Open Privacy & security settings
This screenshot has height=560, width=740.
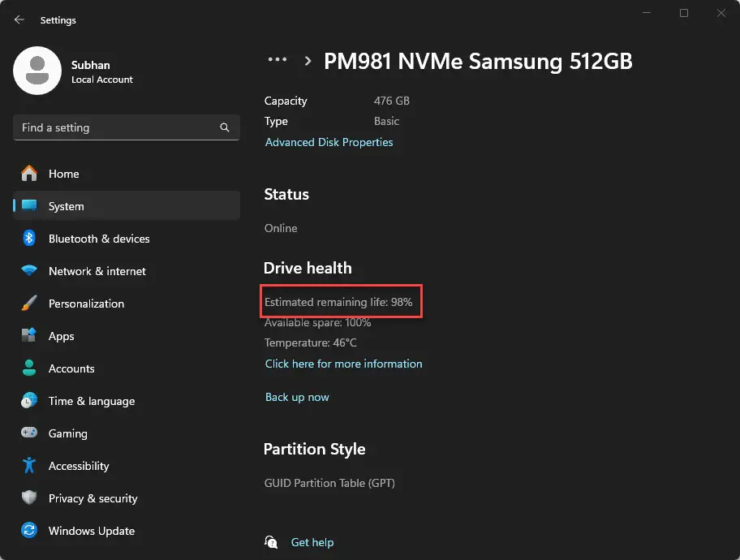pyautogui.click(x=93, y=498)
